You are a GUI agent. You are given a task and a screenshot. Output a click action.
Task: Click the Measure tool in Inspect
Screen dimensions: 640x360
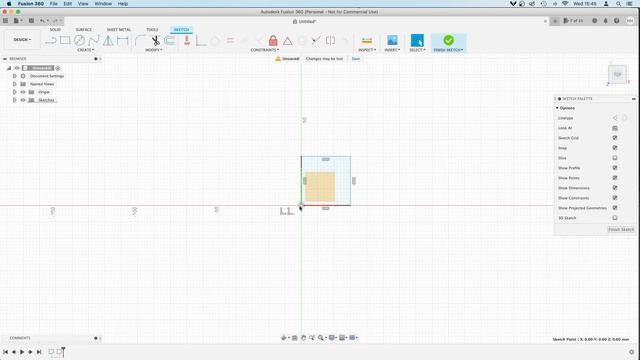click(x=367, y=40)
